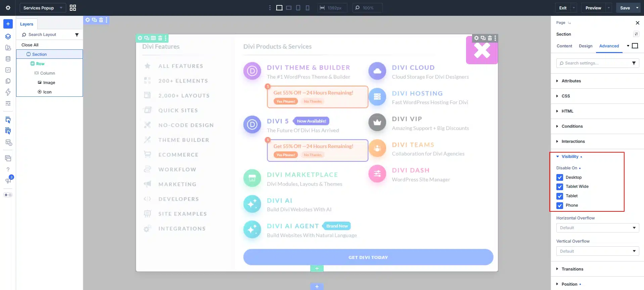This screenshot has height=290, width=644.
Task: Delete row using green toolbar trash icon
Action: click(160, 38)
